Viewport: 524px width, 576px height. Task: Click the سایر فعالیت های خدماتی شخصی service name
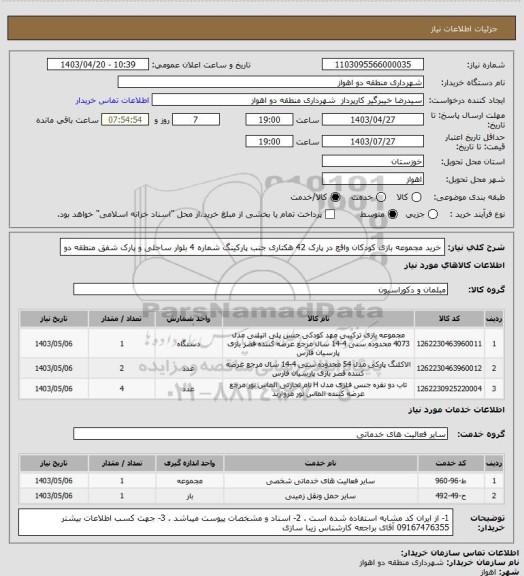pos(320,481)
